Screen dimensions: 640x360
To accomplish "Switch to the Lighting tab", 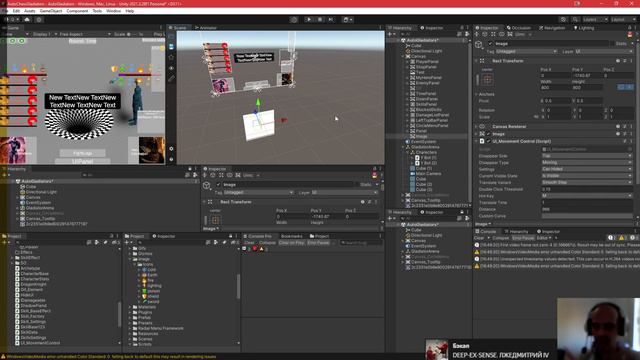I will (584, 28).
